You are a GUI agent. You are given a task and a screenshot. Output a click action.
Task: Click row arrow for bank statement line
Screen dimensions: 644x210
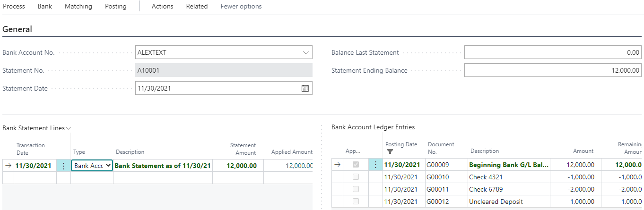(8, 166)
